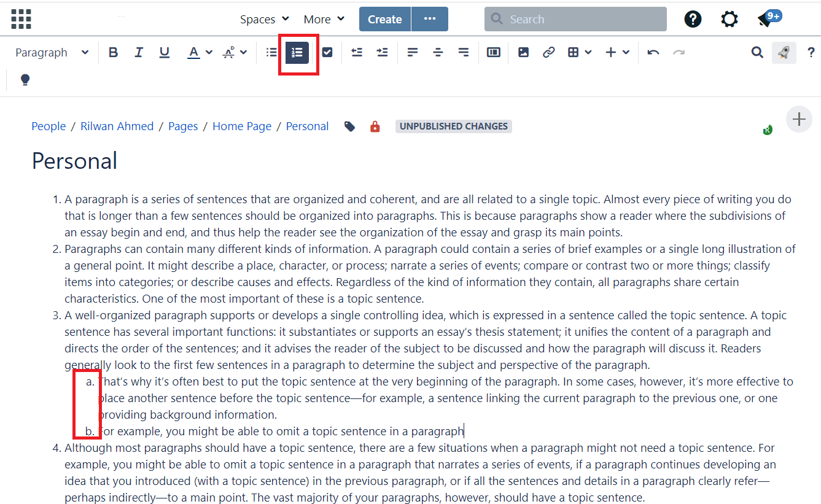The height and width of the screenshot is (504, 821).
Task: Apply bold formatting
Action: point(113,53)
